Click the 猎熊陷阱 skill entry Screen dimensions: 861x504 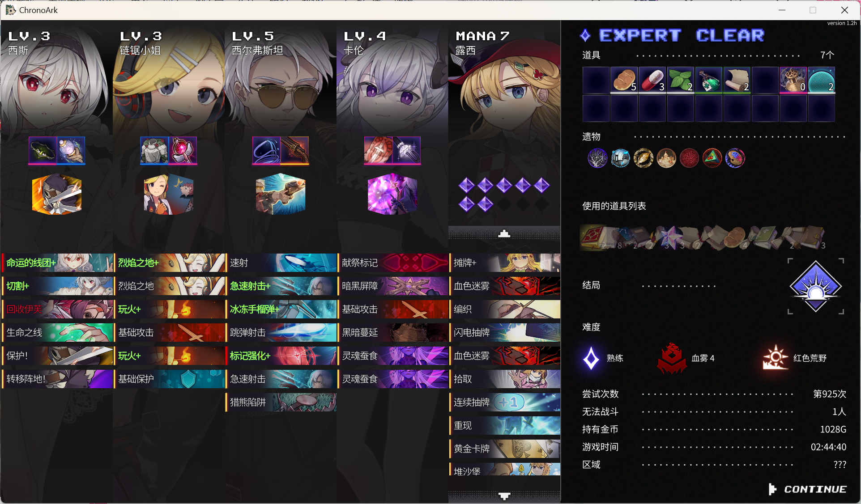coord(281,402)
